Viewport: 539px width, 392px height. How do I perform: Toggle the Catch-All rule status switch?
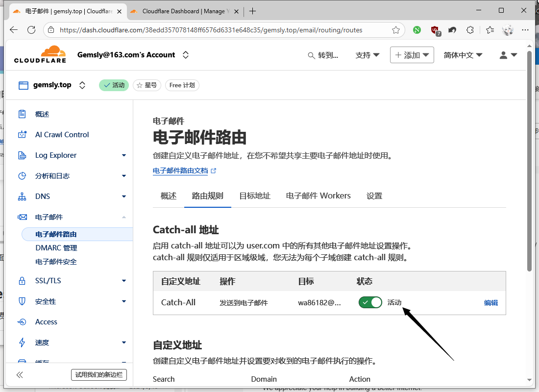click(x=370, y=302)
